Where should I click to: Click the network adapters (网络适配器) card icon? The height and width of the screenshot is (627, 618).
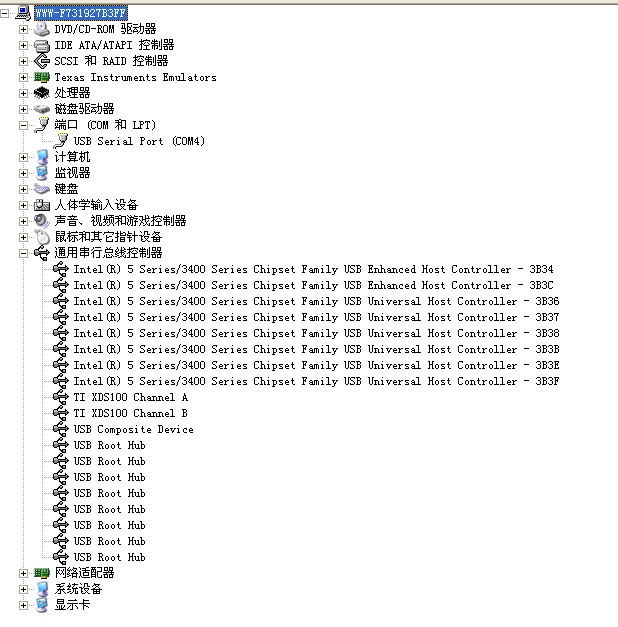tap(42, 573)
